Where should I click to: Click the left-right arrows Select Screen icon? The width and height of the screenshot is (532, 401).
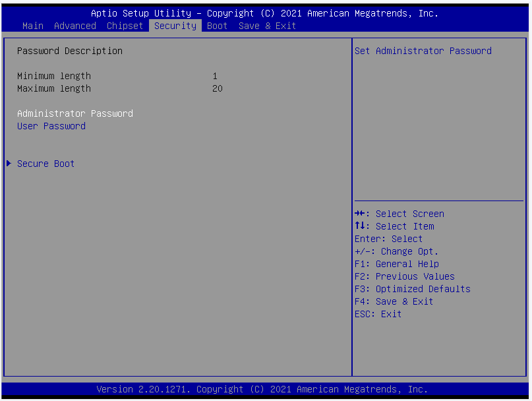(x=359, y=214)
